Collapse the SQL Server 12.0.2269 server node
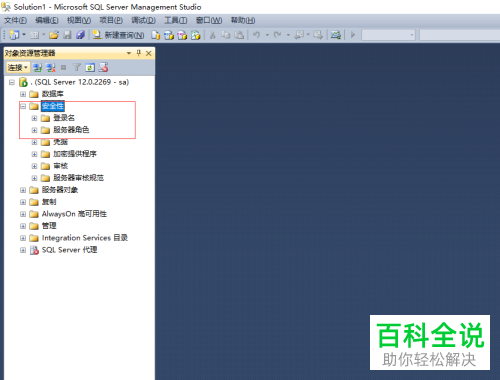This screenshot has height=380, width=500. point(12,82)
